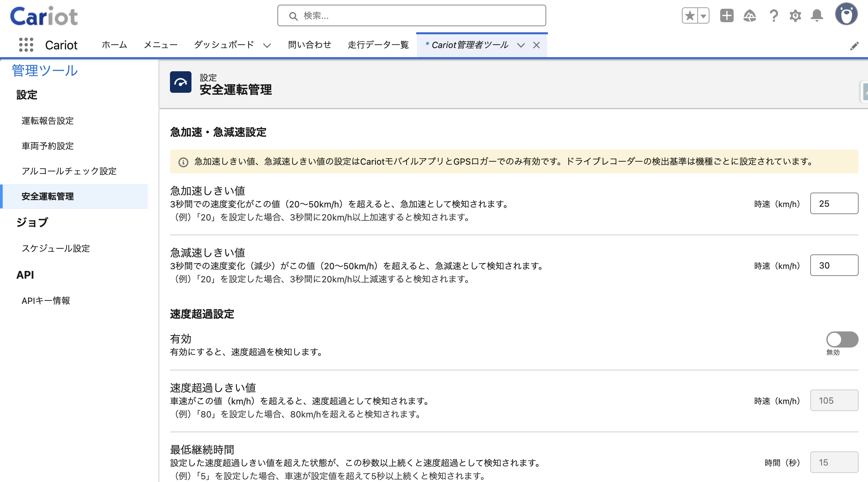Click the 速度超過設定 heading
868x482 pixels.
202,314
